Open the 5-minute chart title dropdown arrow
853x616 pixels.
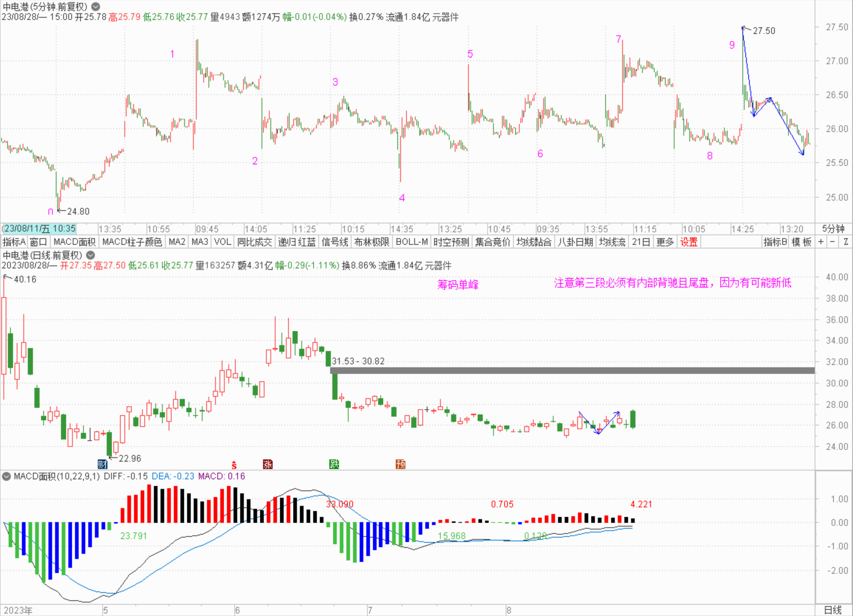pos(96,7)
